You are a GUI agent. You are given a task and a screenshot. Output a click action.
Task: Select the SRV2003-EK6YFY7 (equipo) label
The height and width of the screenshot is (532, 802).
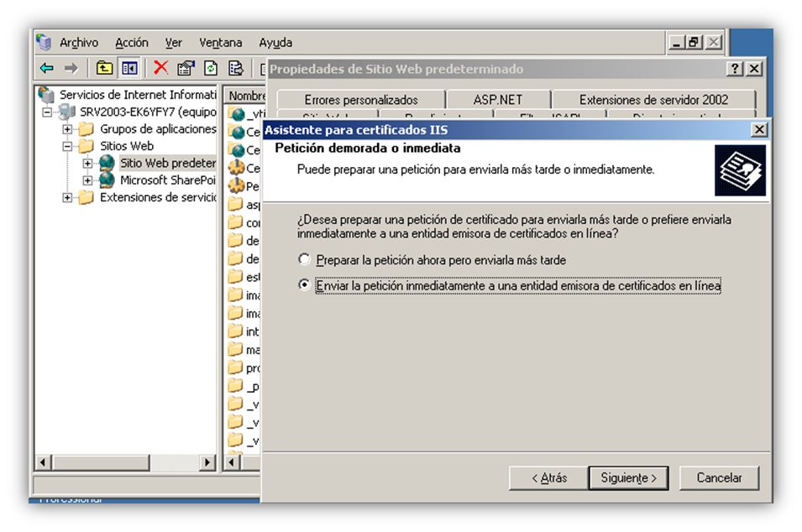coord(148,112)
